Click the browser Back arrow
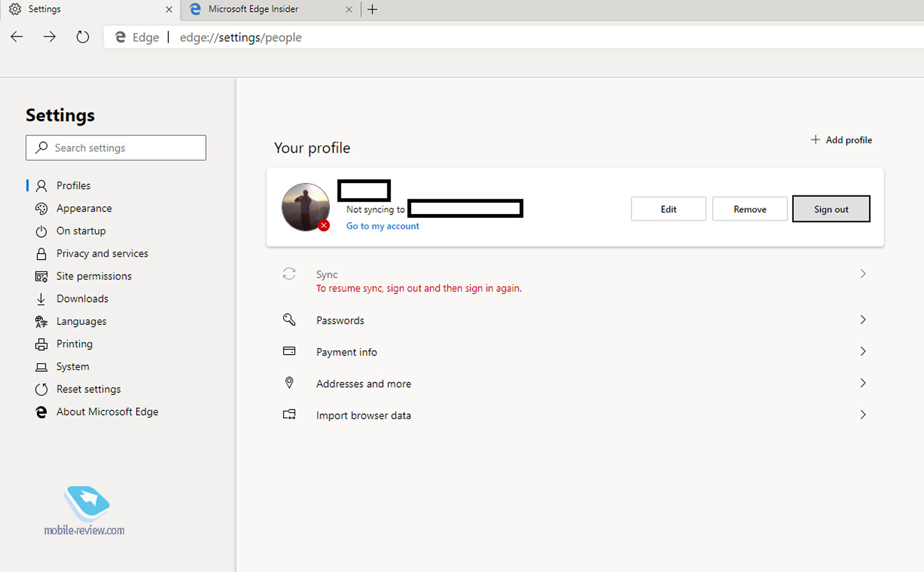 point(17,37)
